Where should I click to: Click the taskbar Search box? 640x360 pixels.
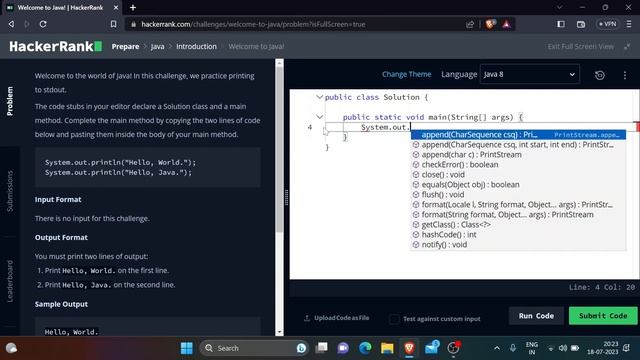click(254, 348)
